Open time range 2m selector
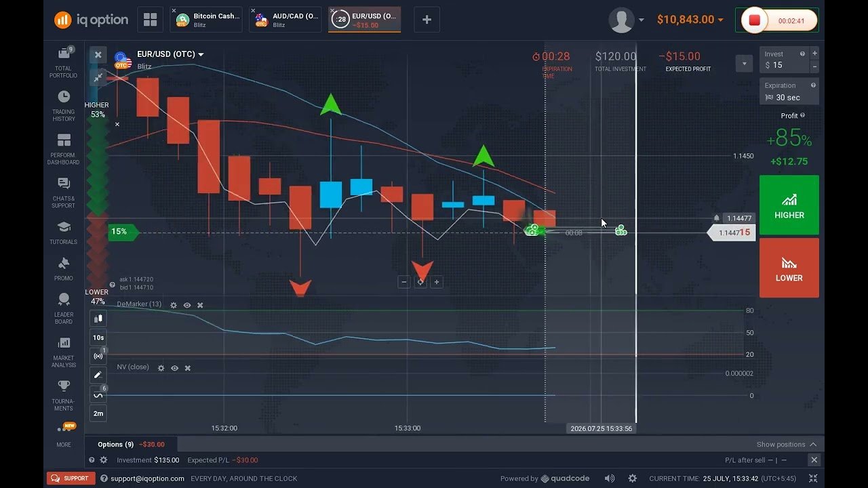This screenshot has height=488, width=868. 98,413
